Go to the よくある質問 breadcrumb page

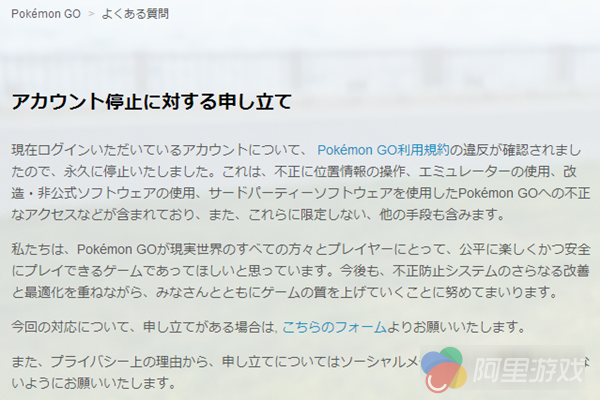(x=135, y=15)
